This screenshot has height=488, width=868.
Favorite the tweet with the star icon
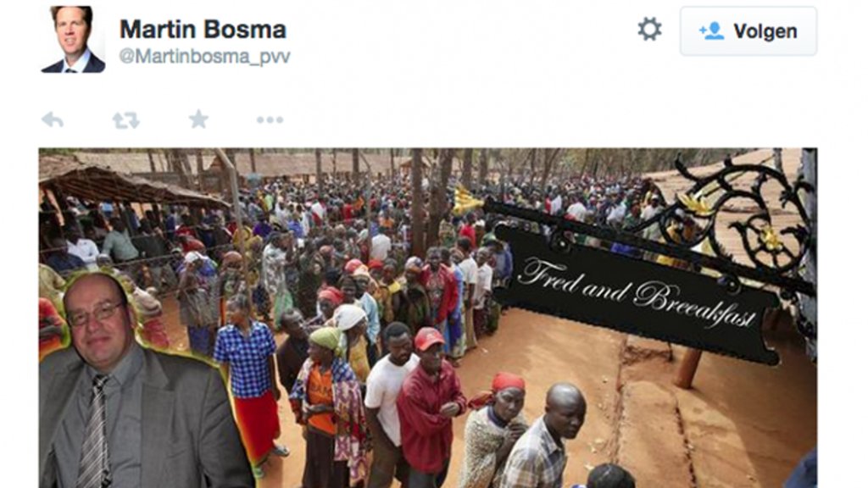[198, 119]
